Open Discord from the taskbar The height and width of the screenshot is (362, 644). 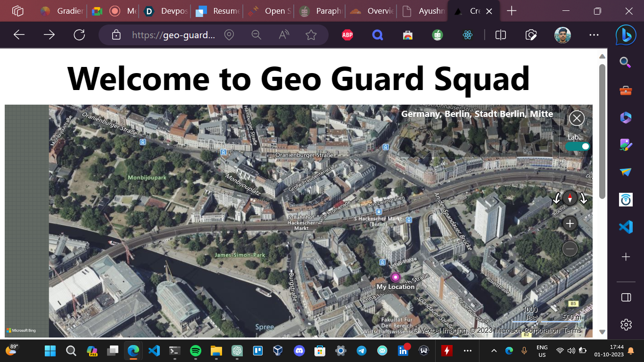[x=299, y=351]
